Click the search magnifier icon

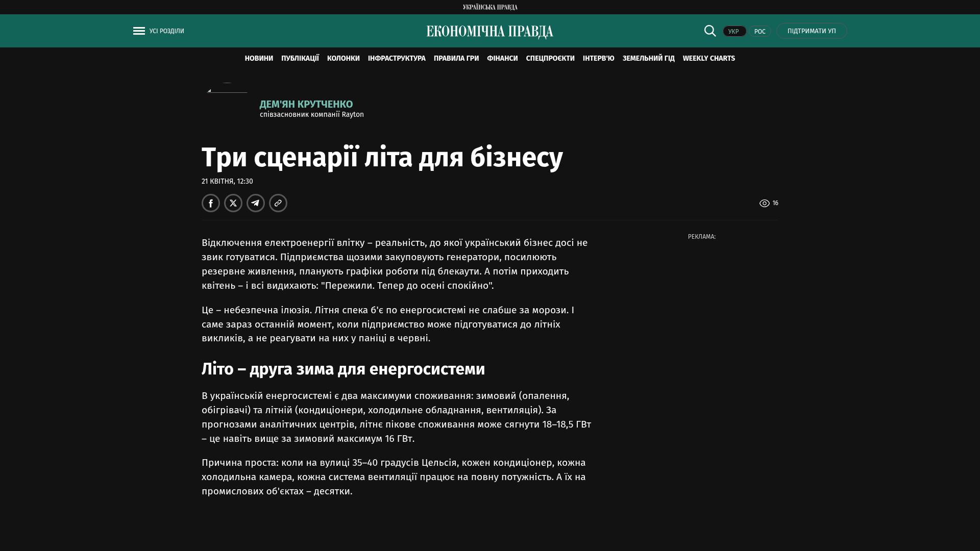pyautogui.click(x=709, y=31)
